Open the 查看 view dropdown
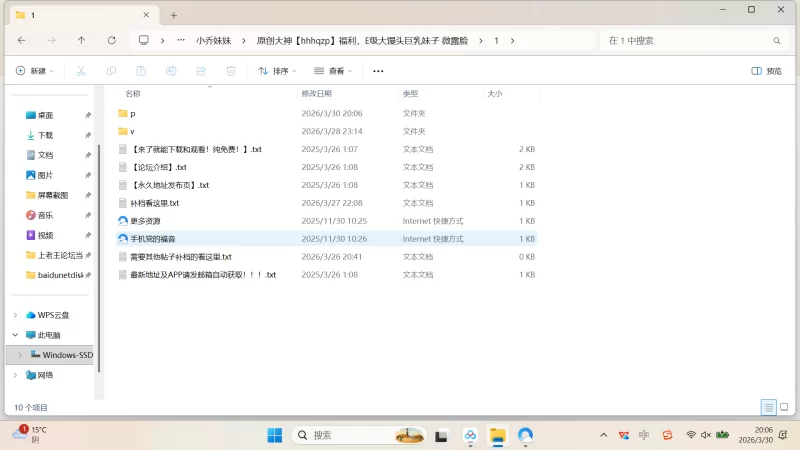The width and height of the screenshot is (800, 450). click(x=334, y=71)
